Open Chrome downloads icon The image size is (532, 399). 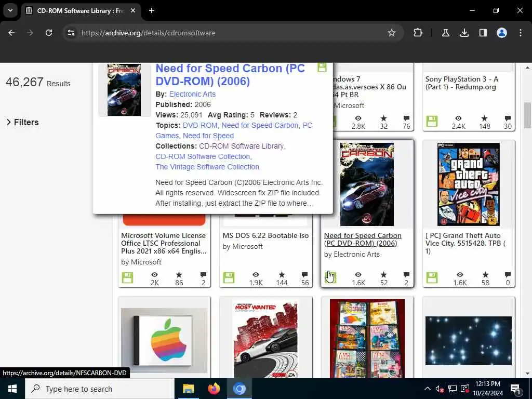pos(464,33)
